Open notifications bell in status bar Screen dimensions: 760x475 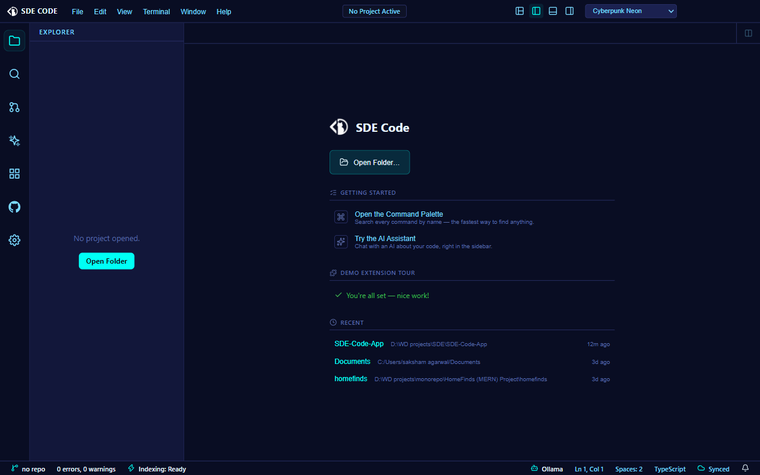745,468
